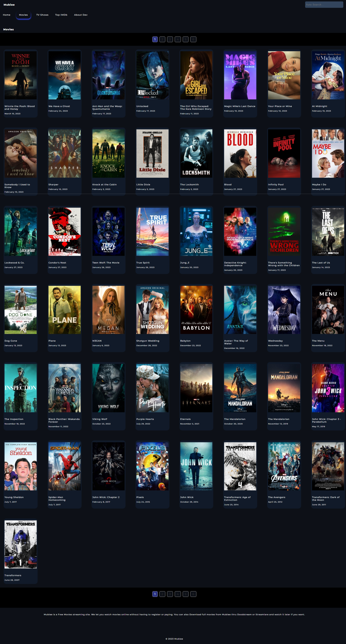346x644 pixels.
Task: Open the About Dev nav item
Action: [81, 15]
